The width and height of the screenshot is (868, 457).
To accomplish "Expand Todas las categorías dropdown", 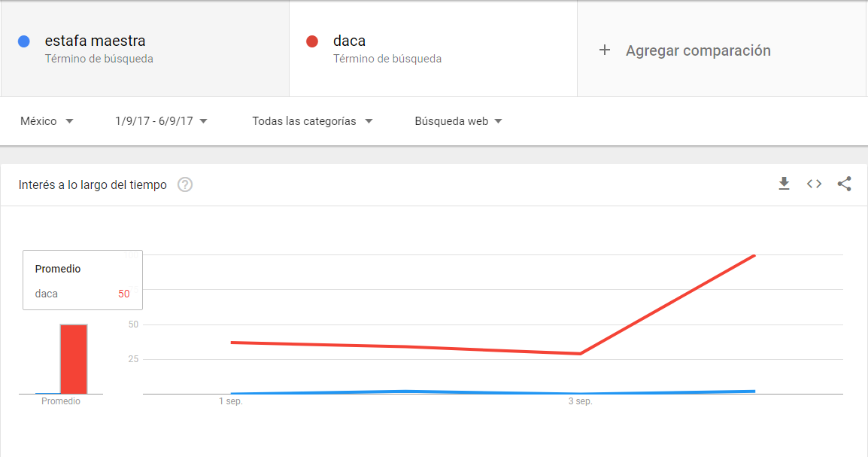I will [x=312, y=121].
